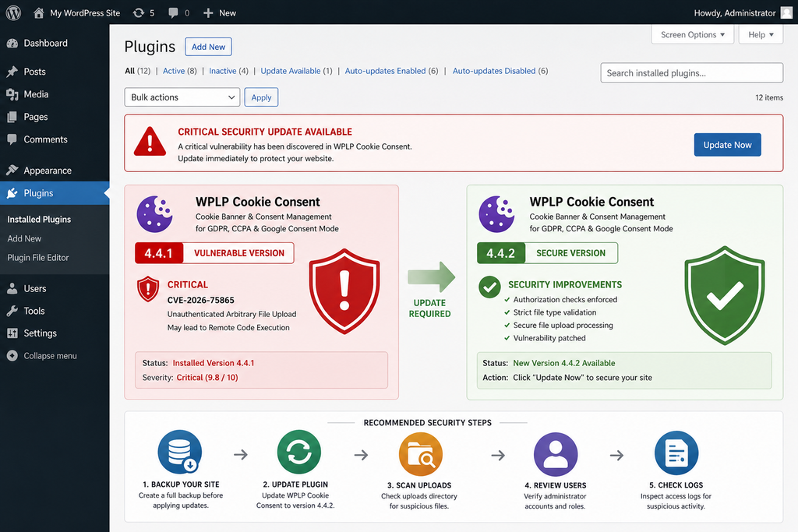The width and height of the screenshot is (798, 532).
Task: Click the Pages icon in sidebar
Action: 12,117
